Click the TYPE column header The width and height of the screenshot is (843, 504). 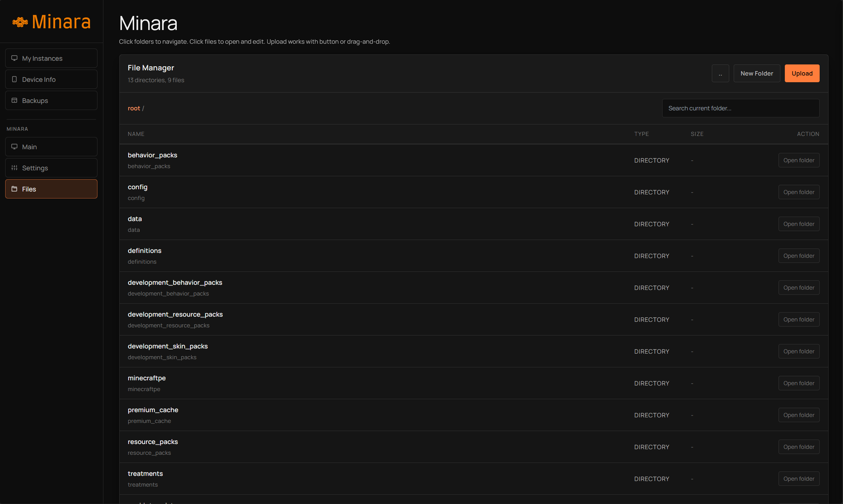pyautogui.click(x=641, y=134)
